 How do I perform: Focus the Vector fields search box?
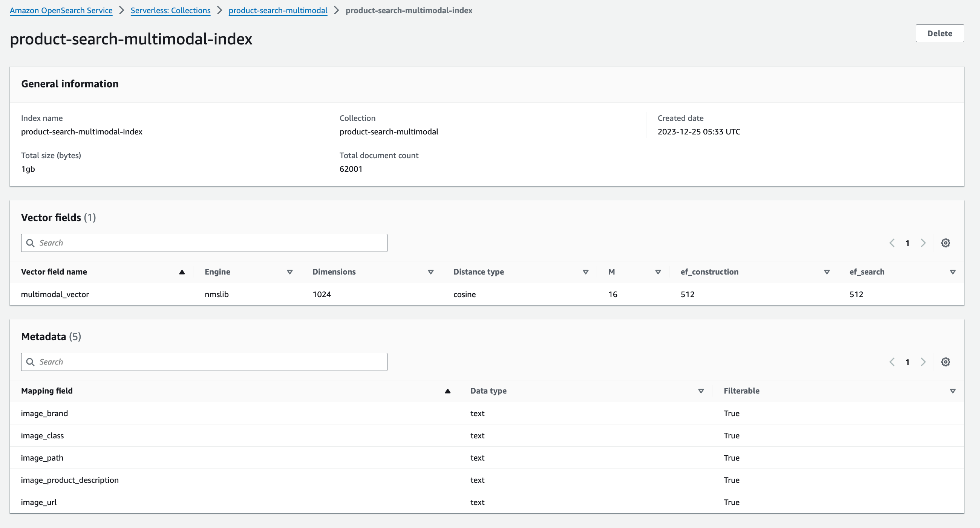pyautogui.click(x=204, y=243)
